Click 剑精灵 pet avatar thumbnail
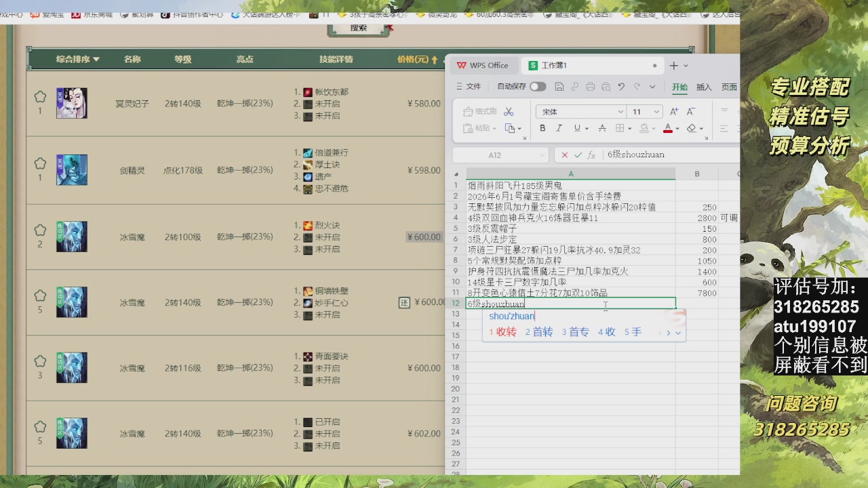Viewport: 868px width, 488px height. pyautogui.click(x=71, y=169)
